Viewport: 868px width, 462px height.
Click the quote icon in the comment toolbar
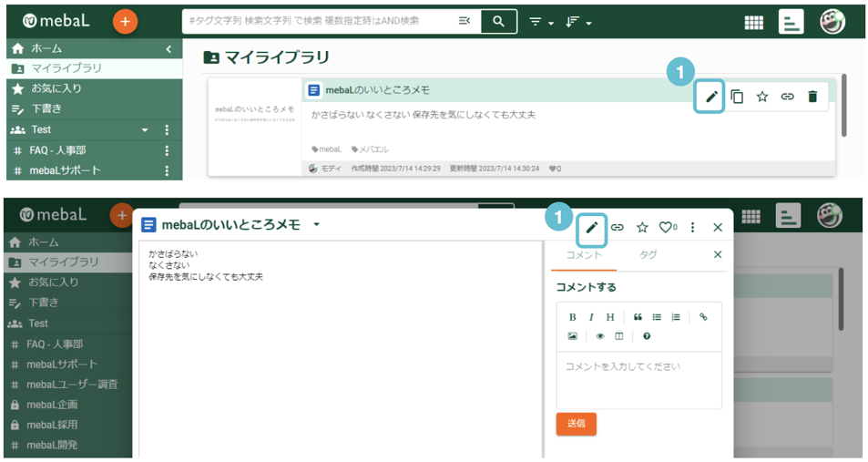638,317
